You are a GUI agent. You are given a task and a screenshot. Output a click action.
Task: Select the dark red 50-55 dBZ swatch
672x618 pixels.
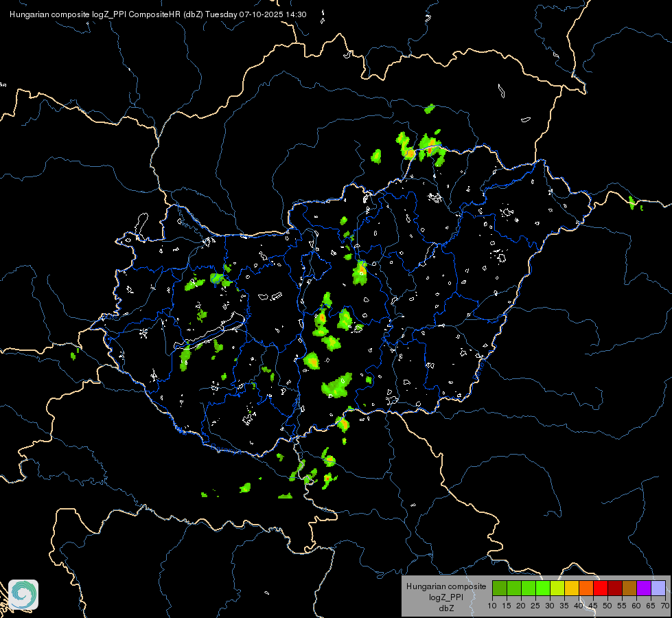tap(615, 588)
